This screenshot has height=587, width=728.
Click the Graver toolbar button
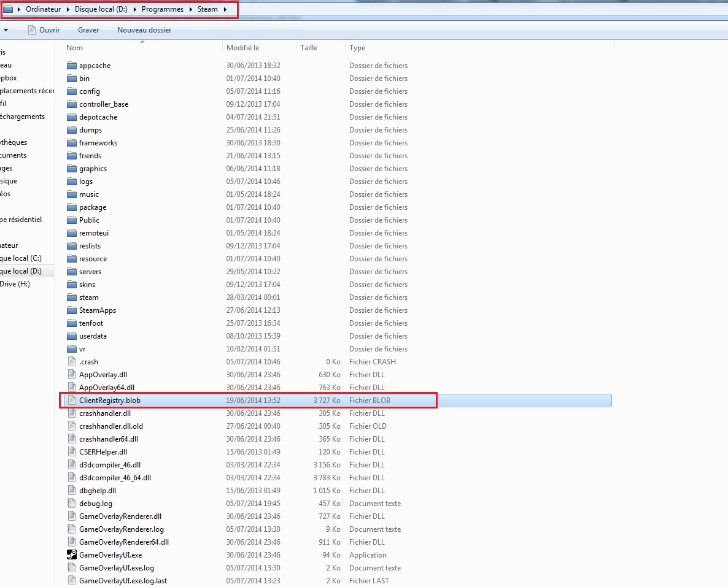point(88,29)
